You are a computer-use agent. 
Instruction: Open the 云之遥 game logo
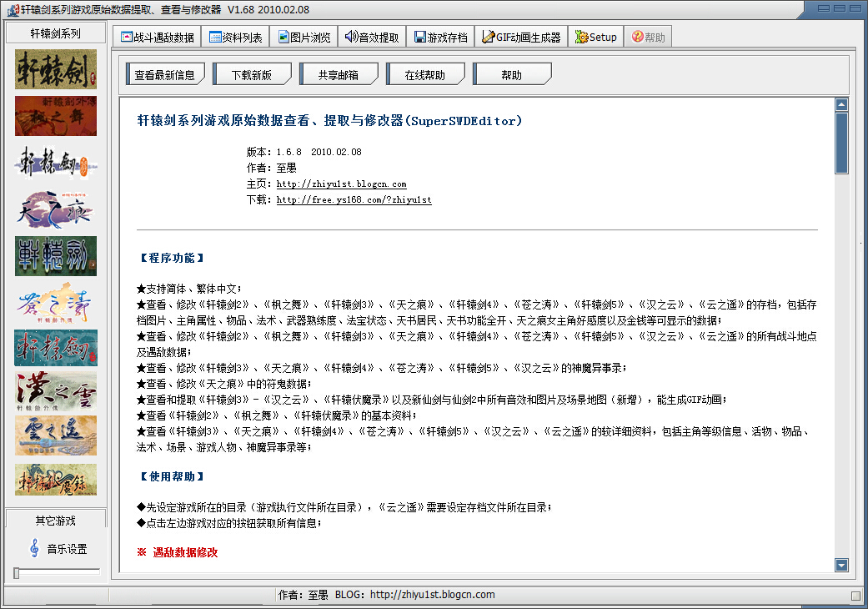[x=56, y=435]
